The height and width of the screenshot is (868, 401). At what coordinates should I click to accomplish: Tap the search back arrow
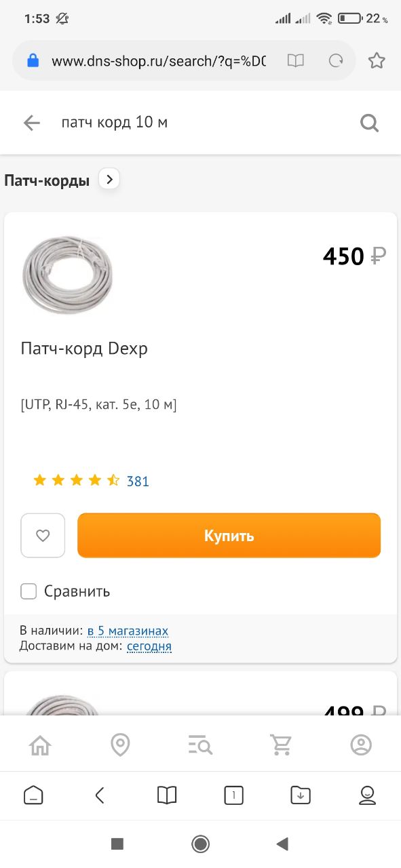(x=32, y=123)
